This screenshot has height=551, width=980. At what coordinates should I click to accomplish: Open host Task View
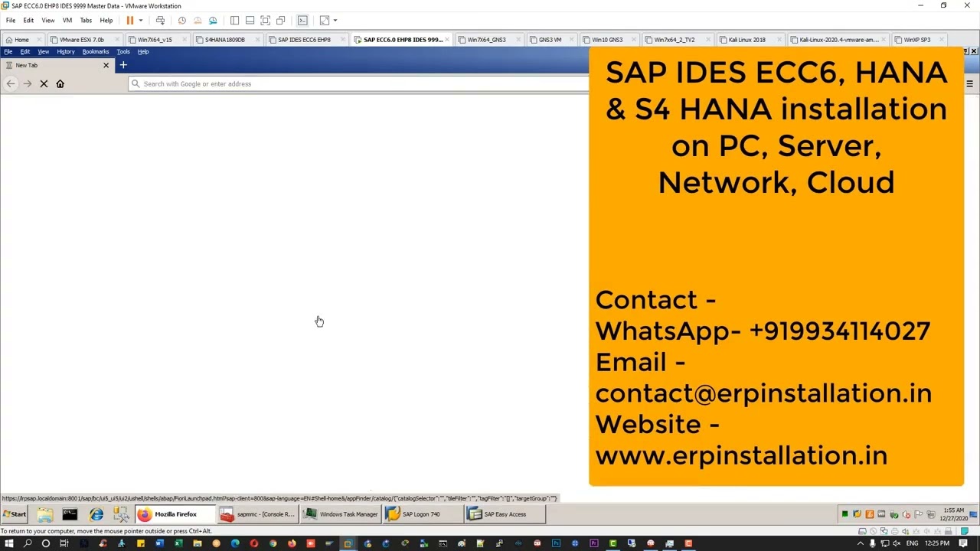pos(64,543)
